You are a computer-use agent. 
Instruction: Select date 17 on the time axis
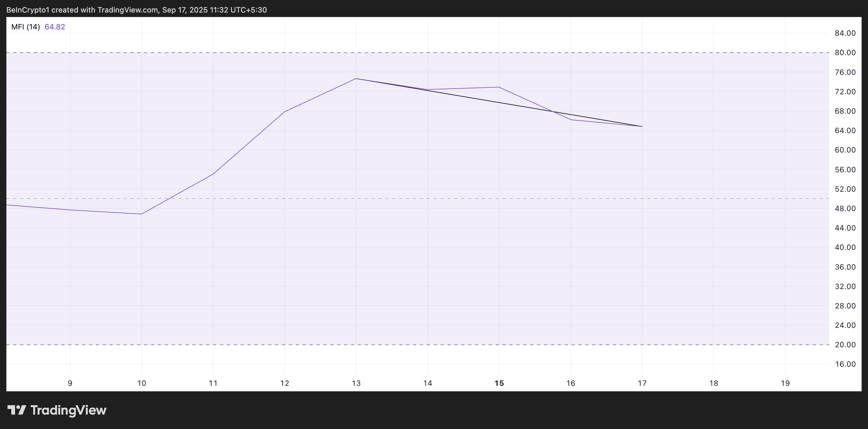[x=642, y=383]
